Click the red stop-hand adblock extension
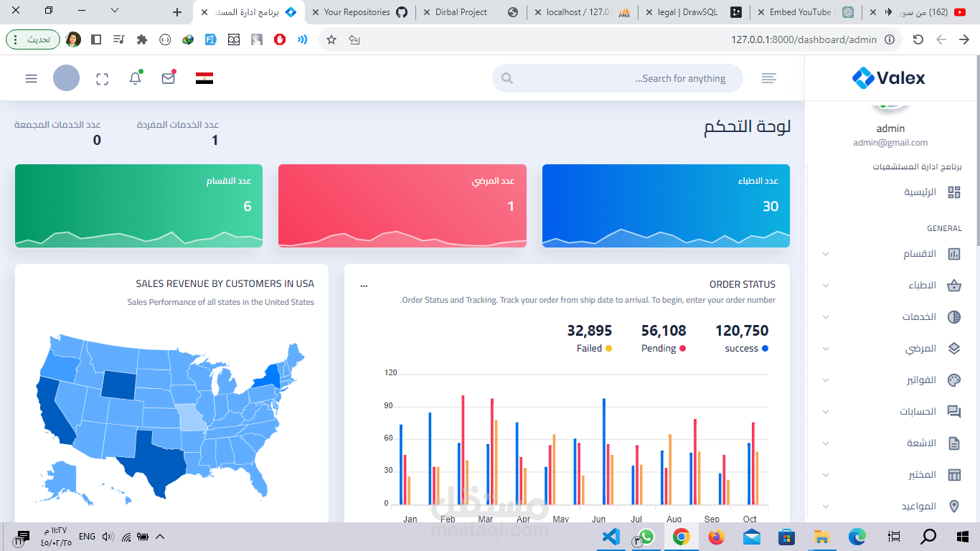 (x=280, y=39)
